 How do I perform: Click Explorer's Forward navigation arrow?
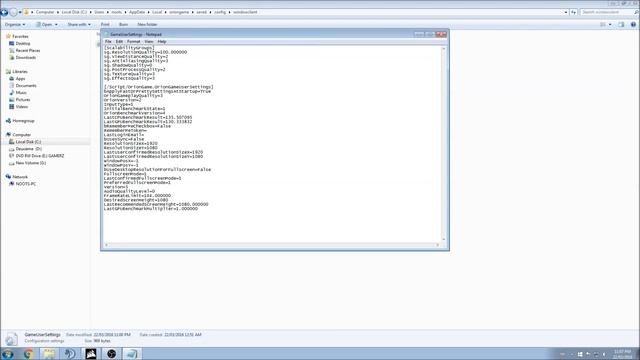(x=13, y=12)
